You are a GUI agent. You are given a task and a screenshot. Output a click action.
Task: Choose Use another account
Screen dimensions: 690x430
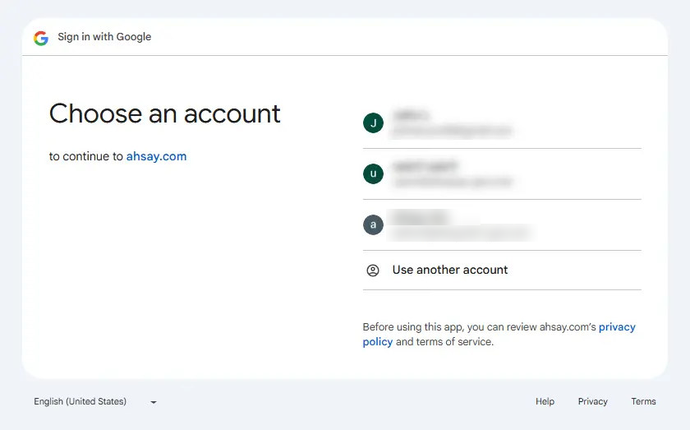(502, 270)
